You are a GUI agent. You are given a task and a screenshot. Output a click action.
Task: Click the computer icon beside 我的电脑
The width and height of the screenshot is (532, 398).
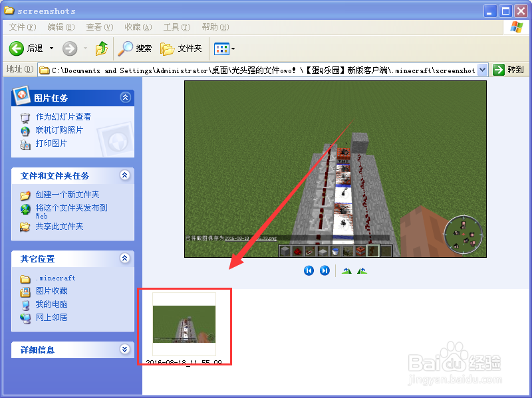25,305
